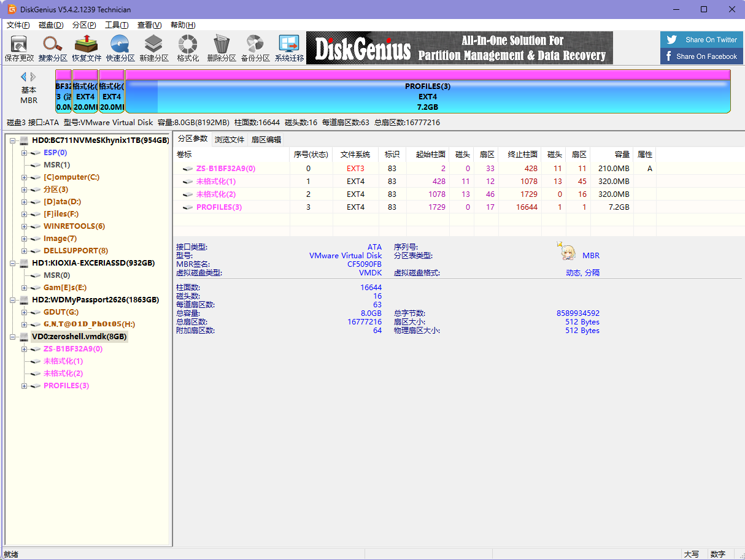The height and width of the screenshot is (560, 745).
Task: Click the Share On Twitter button
Action: [x=701, y=40]
